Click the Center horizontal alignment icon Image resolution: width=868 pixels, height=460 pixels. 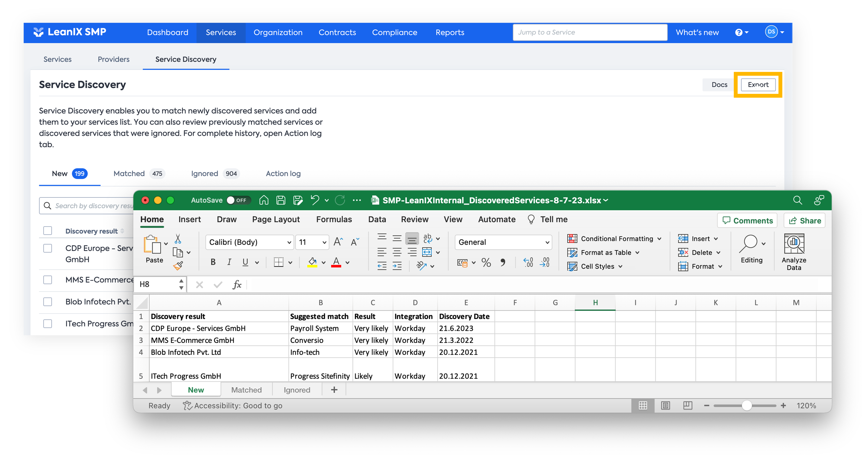click(397, 252)
